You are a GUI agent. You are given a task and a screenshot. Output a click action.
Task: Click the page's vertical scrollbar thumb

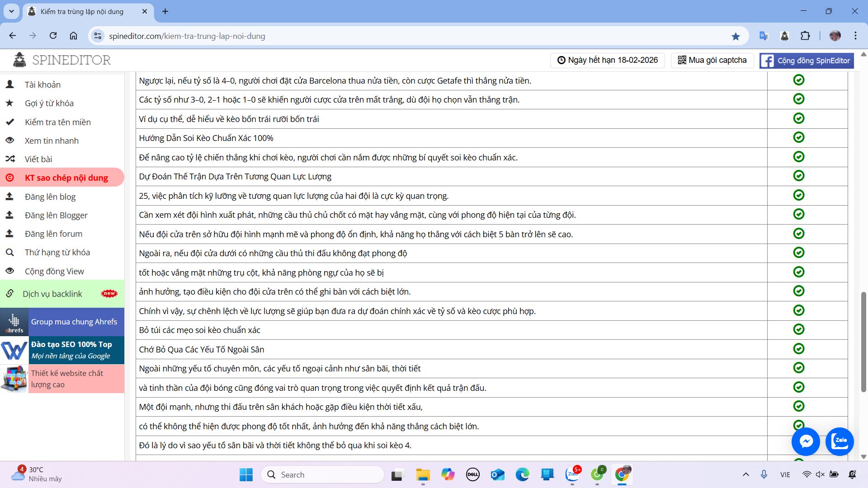coord(863,341)
